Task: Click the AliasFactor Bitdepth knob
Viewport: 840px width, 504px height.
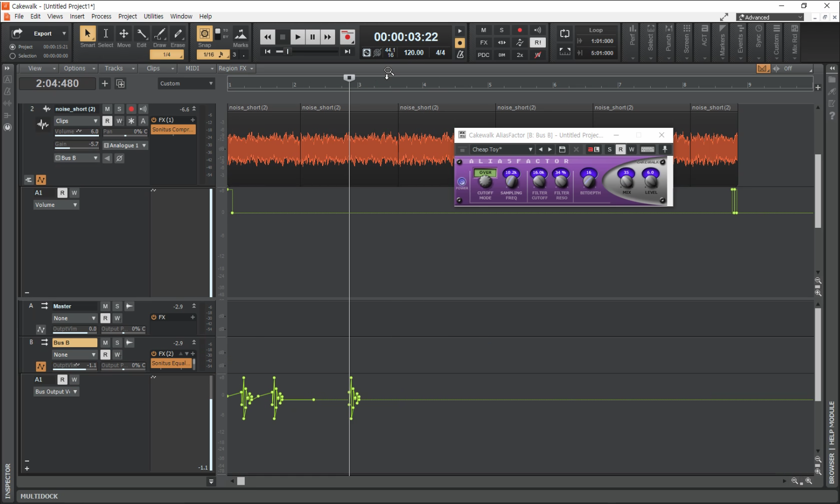Action: click(589, 181)
